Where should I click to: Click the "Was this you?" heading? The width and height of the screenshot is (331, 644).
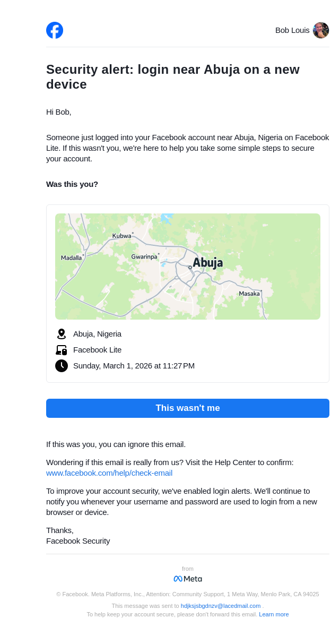[x=72, y=184]
